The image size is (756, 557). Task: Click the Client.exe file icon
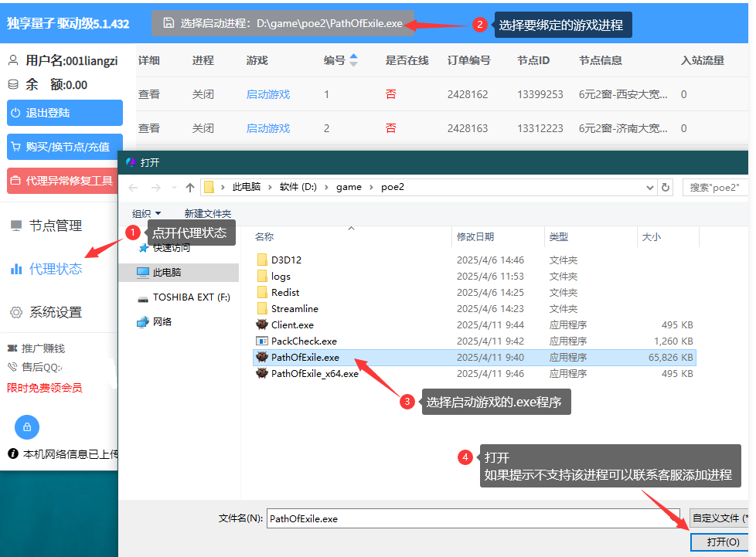click(262, 324)
